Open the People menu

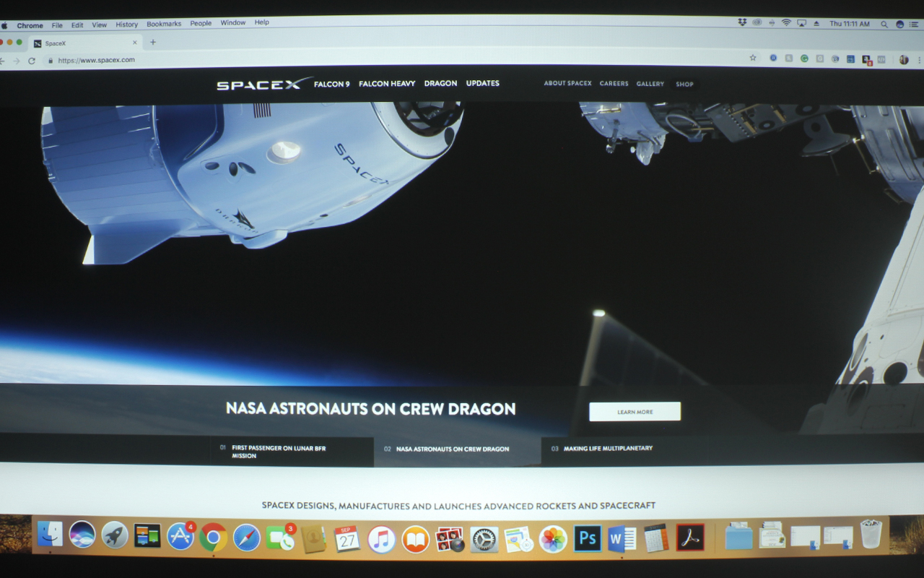tap(201, 23)
